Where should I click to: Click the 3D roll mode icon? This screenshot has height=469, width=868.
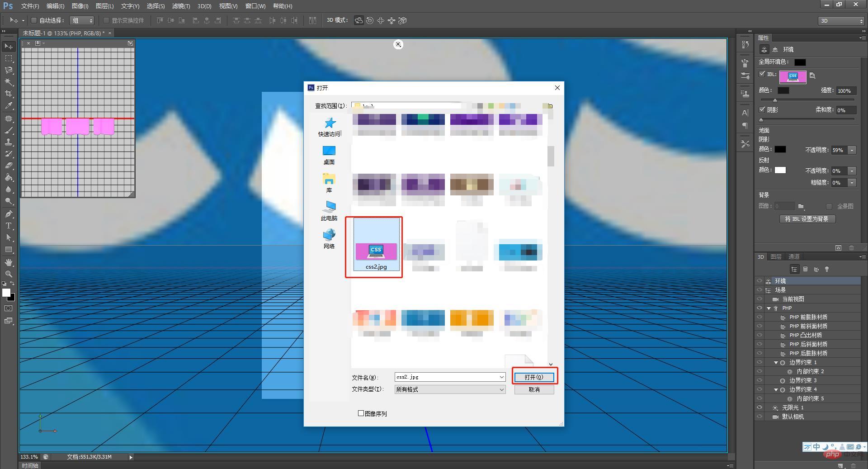(370, 20)
